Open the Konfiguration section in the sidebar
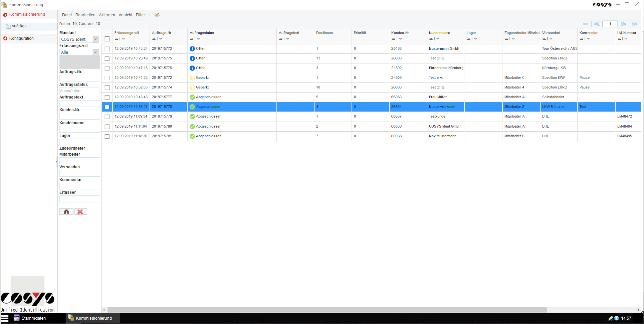Screen dimensions: 644x324 (21, 38)
